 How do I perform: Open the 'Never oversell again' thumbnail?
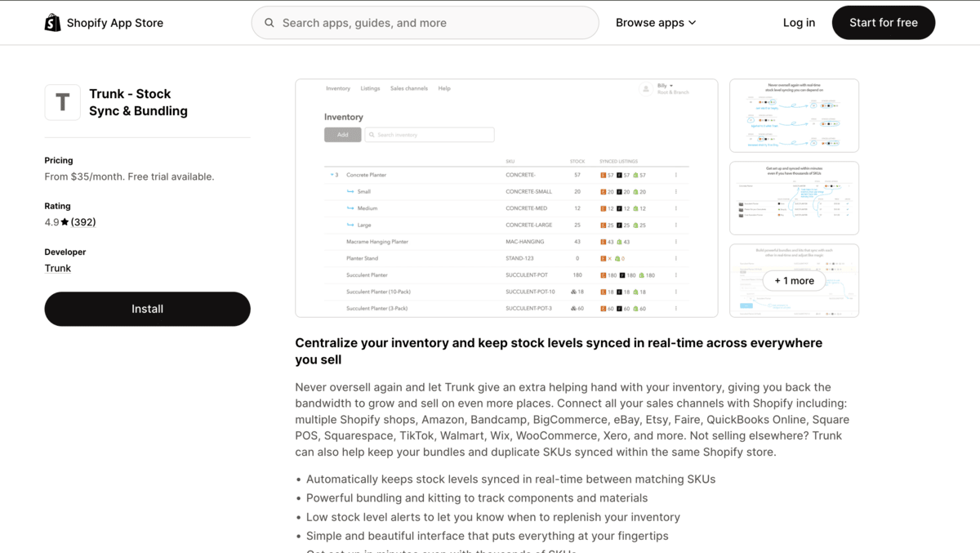[x=794, y=115]
